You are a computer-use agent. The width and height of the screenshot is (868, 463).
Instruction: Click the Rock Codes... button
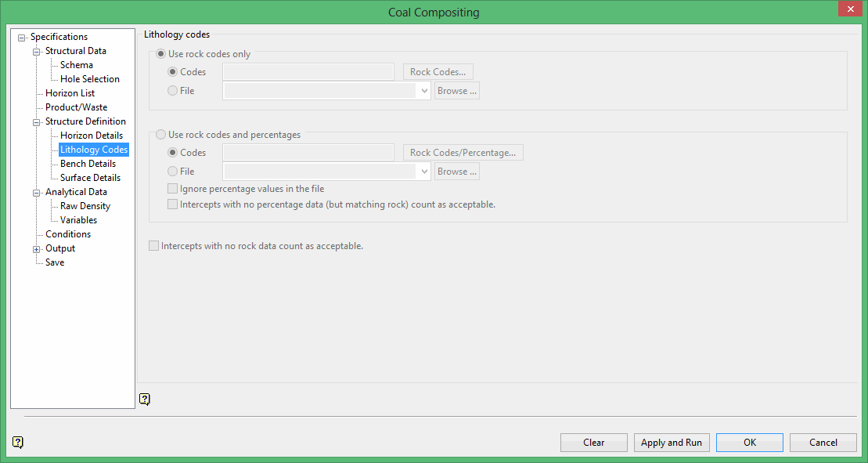[438, 72]
